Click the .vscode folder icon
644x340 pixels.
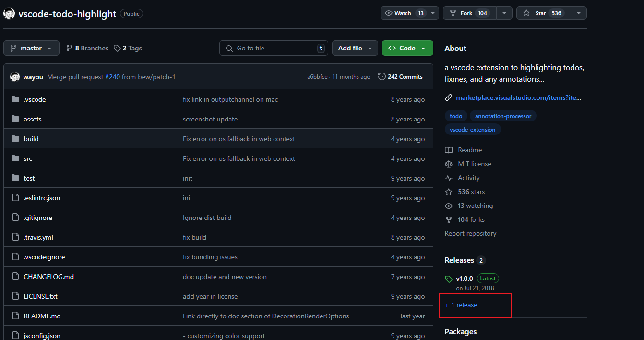(15, 99)
